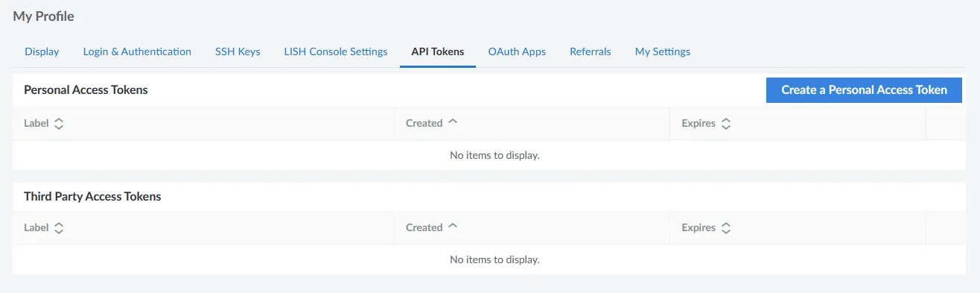Click Created sort arrow in Third Party tokens
This screenshot has height=293, width=980.
click(x=452, y=227)
